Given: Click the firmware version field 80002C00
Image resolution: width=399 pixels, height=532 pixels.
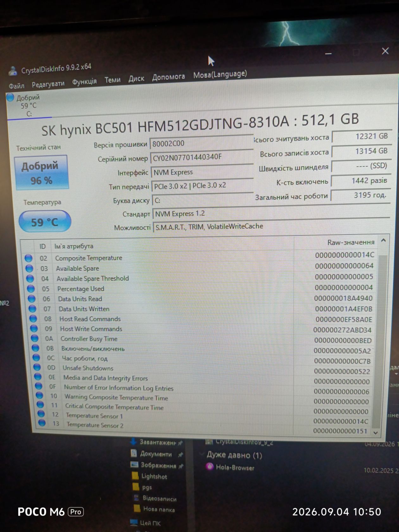Looking at the screenshot, I should pos(201,143).
